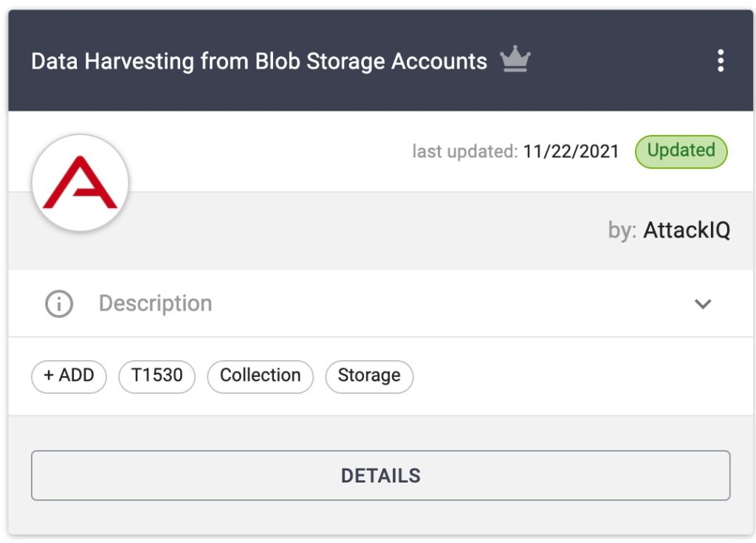Click the + ADD tag button

[69, 376]
